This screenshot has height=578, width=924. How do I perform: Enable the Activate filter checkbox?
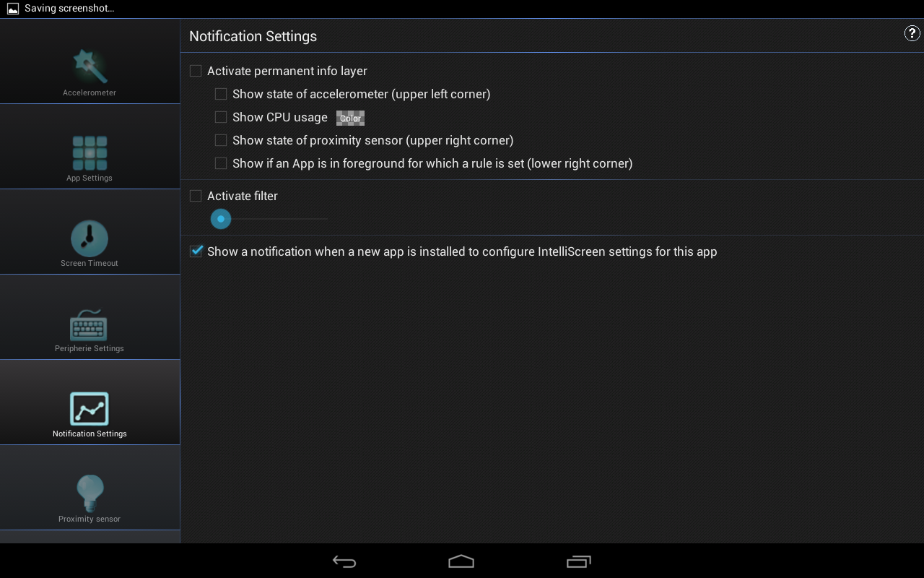(x=196, y=196)
